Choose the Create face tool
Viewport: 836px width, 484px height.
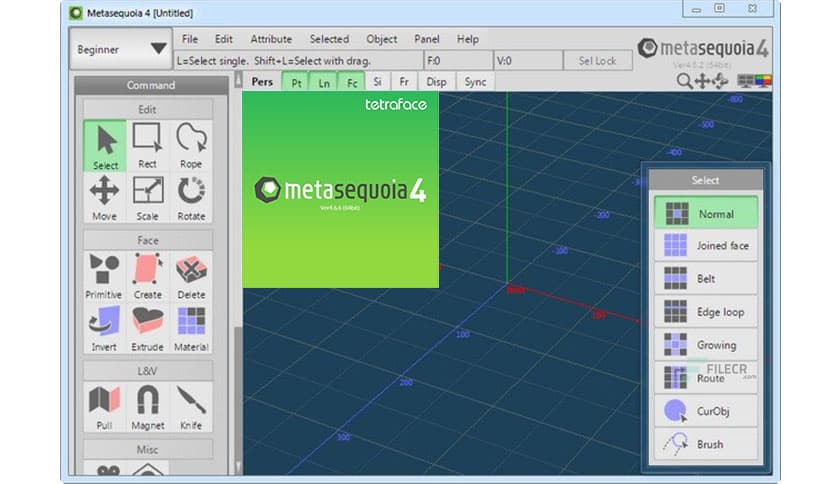(147, 276)
